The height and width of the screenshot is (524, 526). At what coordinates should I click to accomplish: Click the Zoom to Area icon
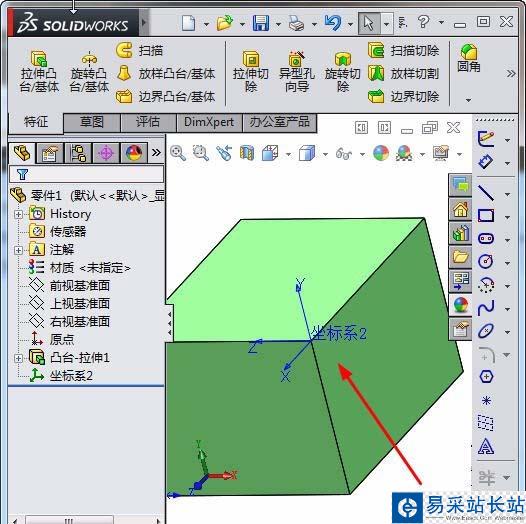tap(201, 153)
